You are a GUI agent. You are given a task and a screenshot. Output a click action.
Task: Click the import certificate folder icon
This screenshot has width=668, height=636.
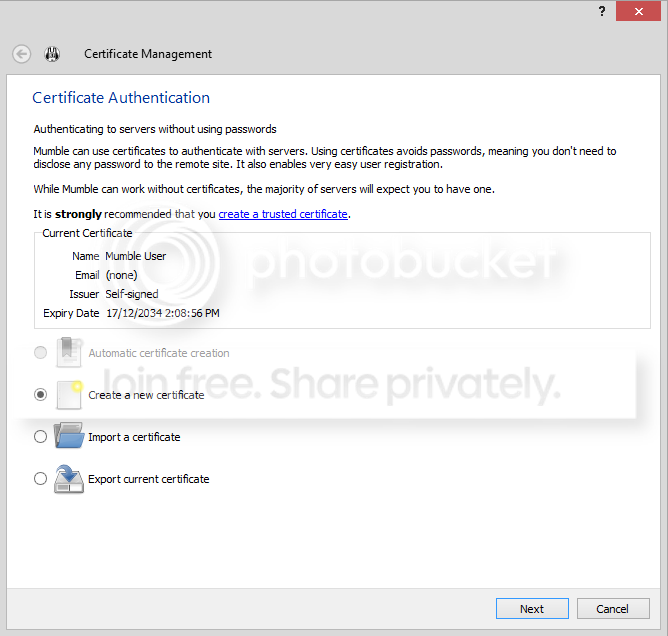(x=69, y=435)
